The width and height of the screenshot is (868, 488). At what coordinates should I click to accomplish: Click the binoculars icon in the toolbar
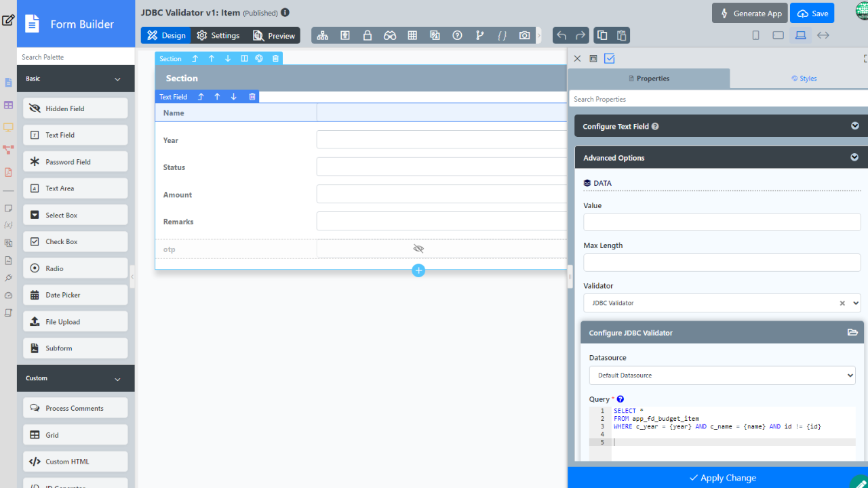[x=390, y=35]
